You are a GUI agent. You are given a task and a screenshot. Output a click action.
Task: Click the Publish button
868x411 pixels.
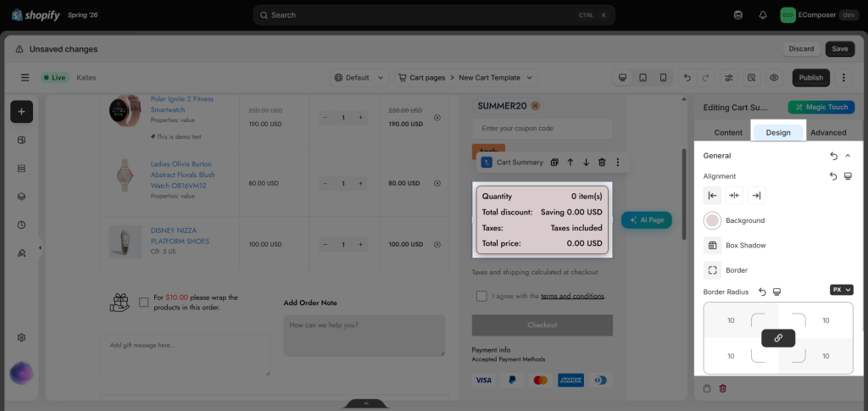coord(811,78)
